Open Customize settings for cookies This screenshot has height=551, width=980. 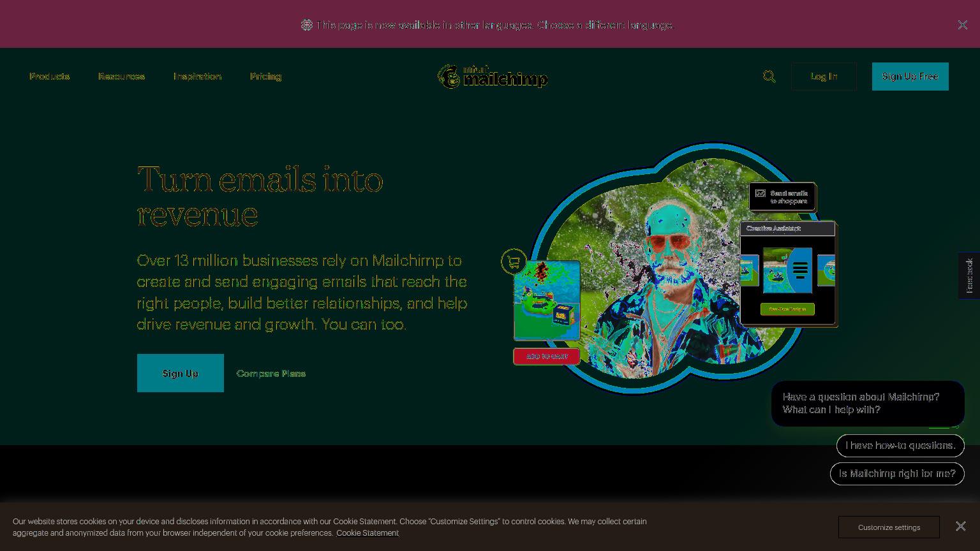889,527
